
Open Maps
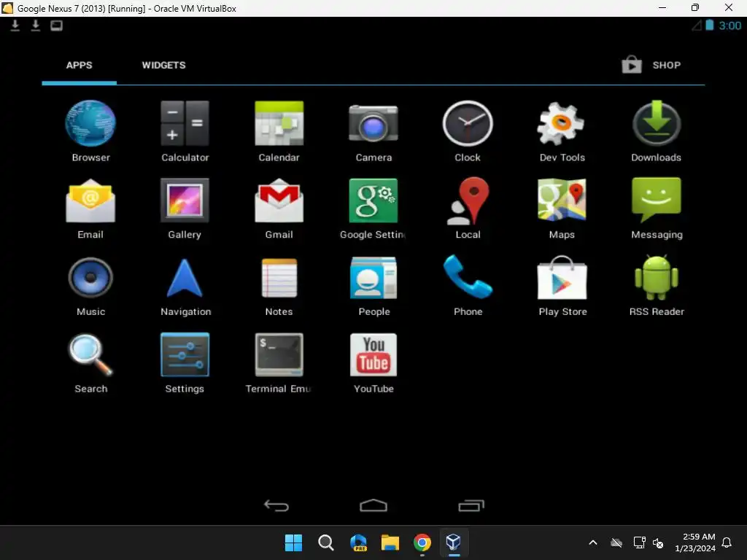click(x=562, y=209)
